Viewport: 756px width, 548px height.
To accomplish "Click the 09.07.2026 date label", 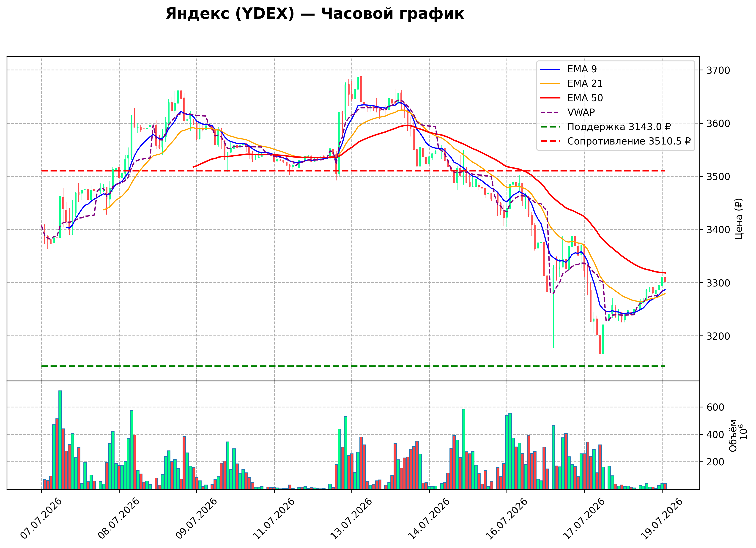I will click(x=196, y=519).
